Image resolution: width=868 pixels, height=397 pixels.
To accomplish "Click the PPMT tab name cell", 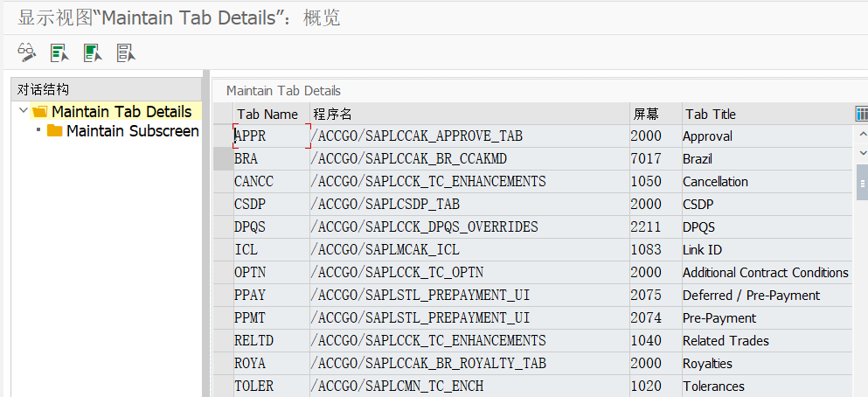I will pos(271,317).
